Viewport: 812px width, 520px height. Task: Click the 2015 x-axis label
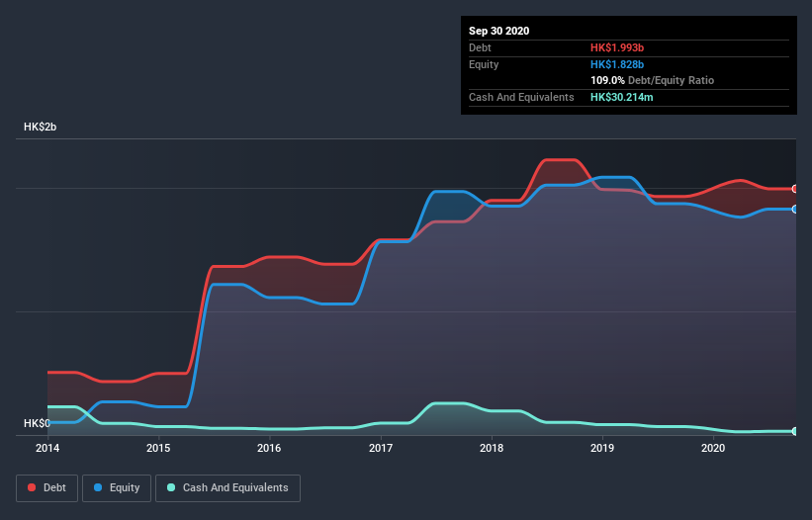[158, 448]
